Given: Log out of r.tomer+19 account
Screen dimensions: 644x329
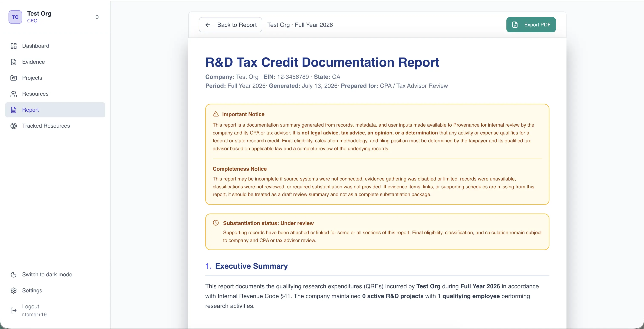Looking at the screenshot, I should point(55,310).
